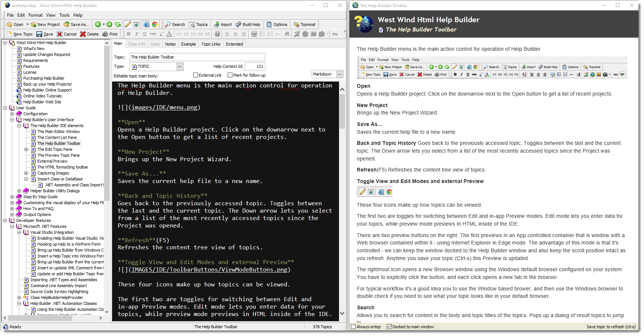644x336 pixels.
Task: Preview topic in Chrome browser icon
Action: (x=155, y=24)
